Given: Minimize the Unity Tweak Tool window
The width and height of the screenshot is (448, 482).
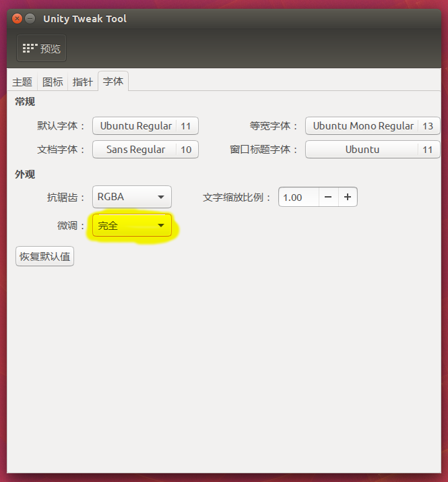Looking at the screenshot, I should click(30, 19).
